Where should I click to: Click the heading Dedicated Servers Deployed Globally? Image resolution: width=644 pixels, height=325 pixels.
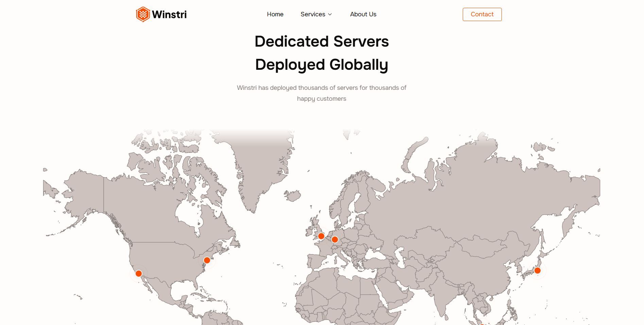tap(322, 53)
